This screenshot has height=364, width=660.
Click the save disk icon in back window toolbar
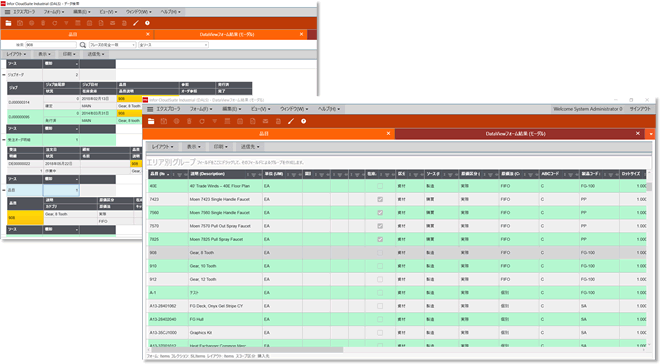[20, 23]
